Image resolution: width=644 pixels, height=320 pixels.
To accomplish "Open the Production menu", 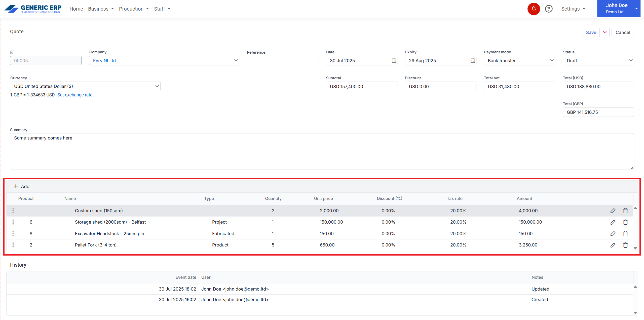I will (x=134, y=9).
